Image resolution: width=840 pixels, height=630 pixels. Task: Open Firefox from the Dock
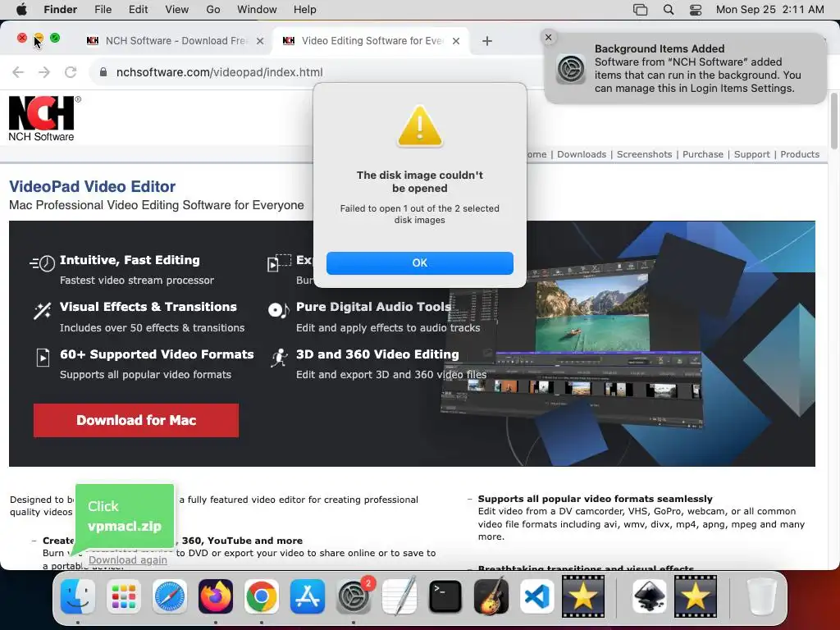[x=216, y=596]
